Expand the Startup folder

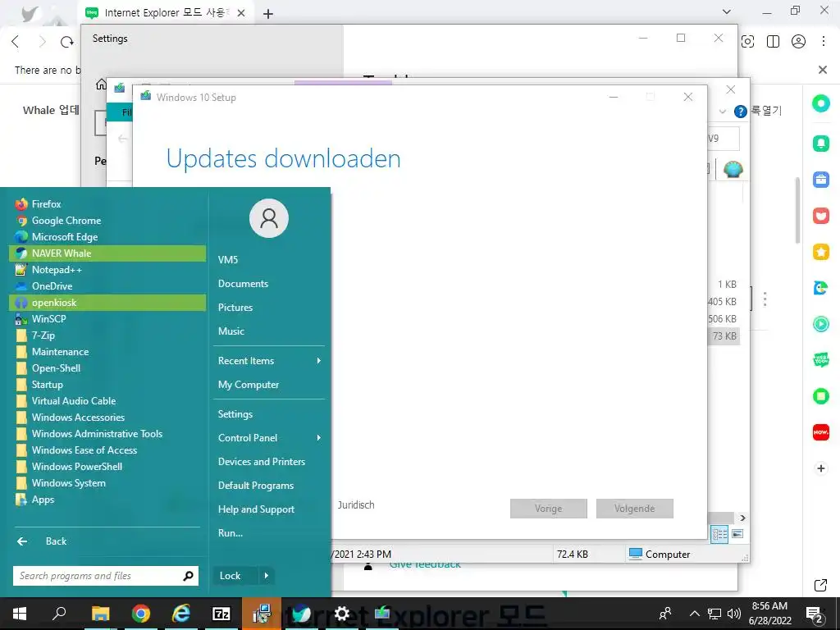coord(107,385)
